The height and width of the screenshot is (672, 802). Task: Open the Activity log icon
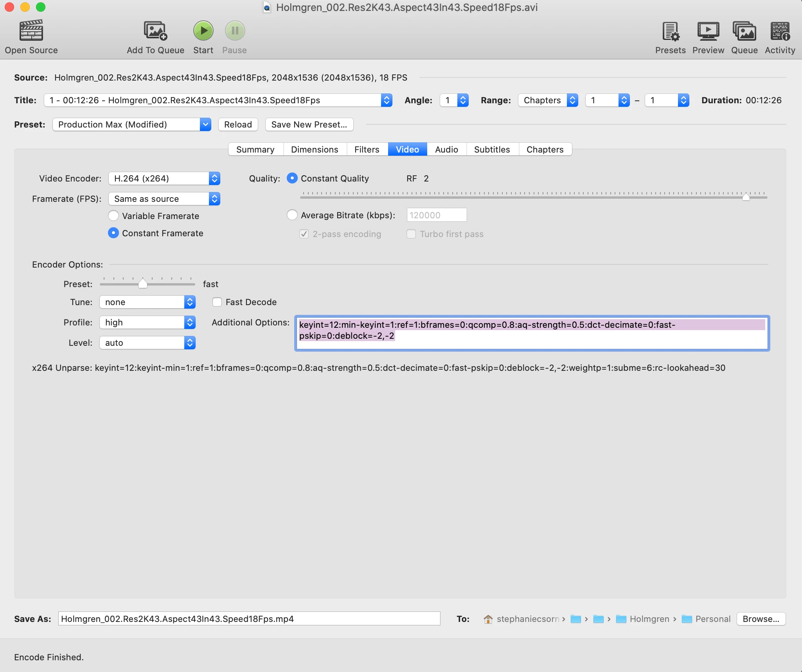(780, 31)
